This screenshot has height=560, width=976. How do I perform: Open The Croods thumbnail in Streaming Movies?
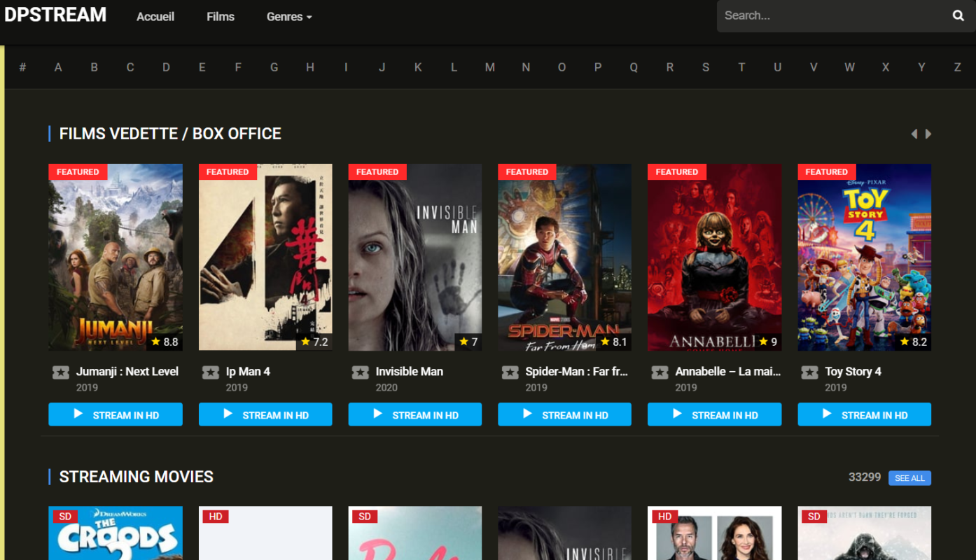click(x=116, y=533)
